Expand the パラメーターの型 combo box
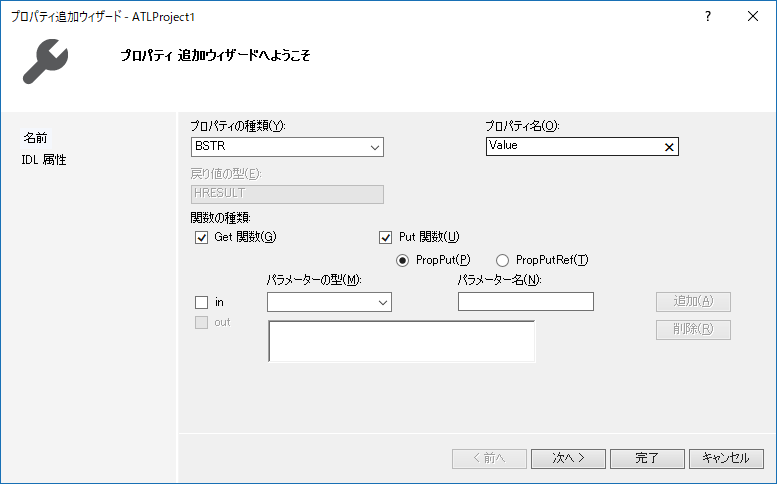The image size is (777, 484). (330, 302)
